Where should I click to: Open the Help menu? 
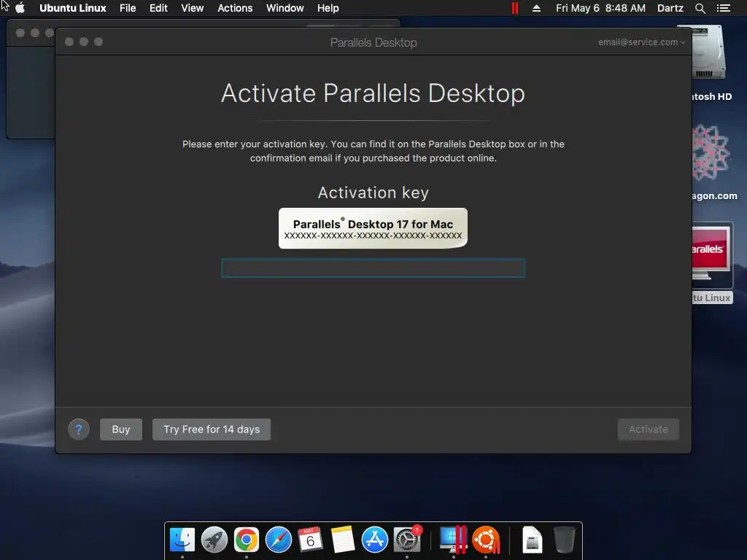[x=328, y=8]
